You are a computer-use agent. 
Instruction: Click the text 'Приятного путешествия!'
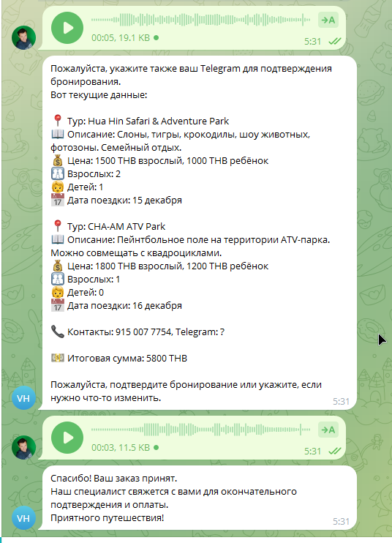click(108, 518)
